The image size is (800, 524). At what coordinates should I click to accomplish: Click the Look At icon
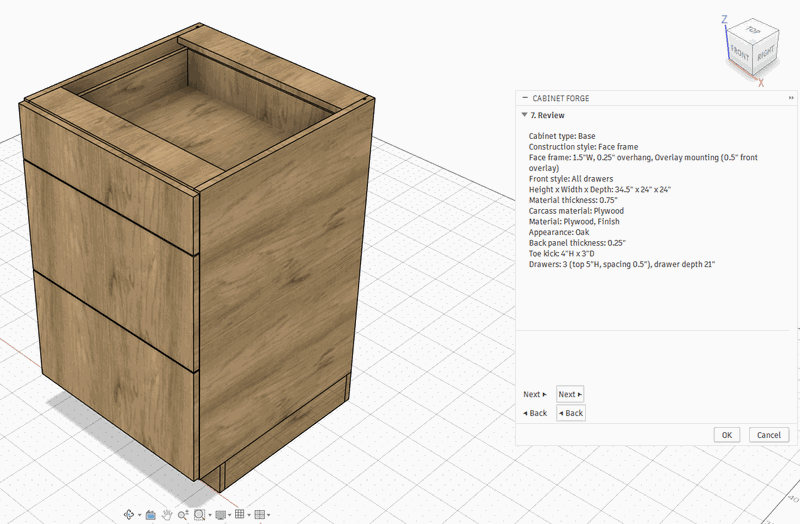pyautogui.click(x=151, y=515)
